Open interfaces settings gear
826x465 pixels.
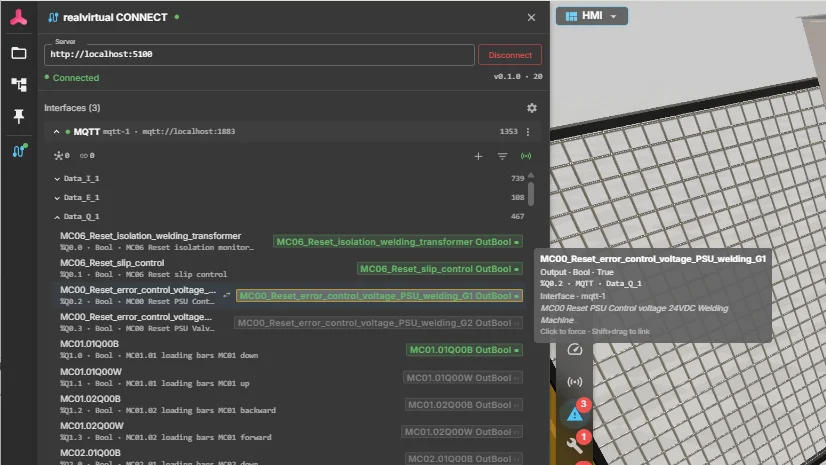(x=532, y=108)
